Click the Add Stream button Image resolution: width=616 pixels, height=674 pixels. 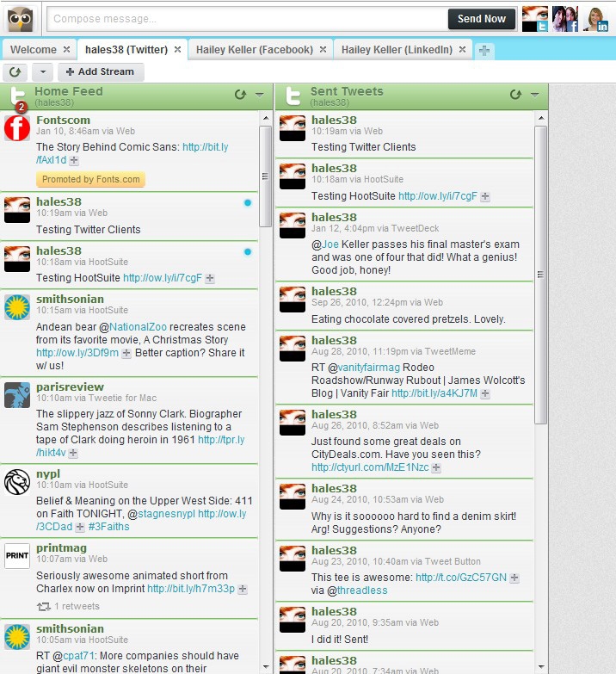(101, 72)
